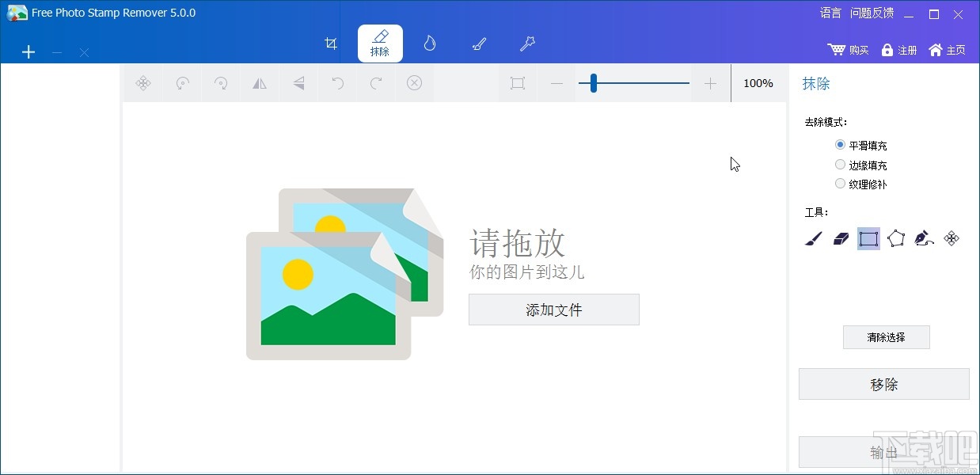Switch to the water drop blur tab
Viewport: 980px width, 475px height.
429,44
